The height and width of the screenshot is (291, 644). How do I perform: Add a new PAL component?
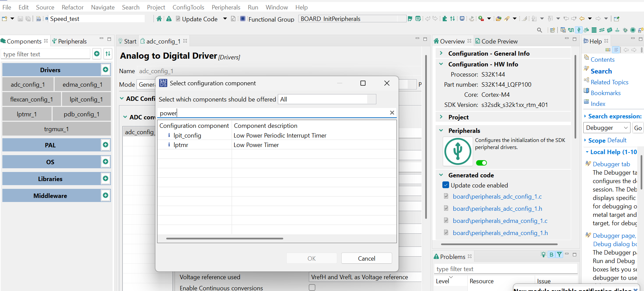tap(106, 145)
